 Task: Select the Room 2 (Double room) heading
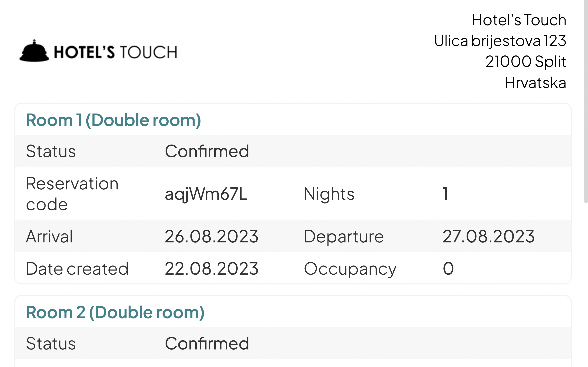(x=115, y=312)
